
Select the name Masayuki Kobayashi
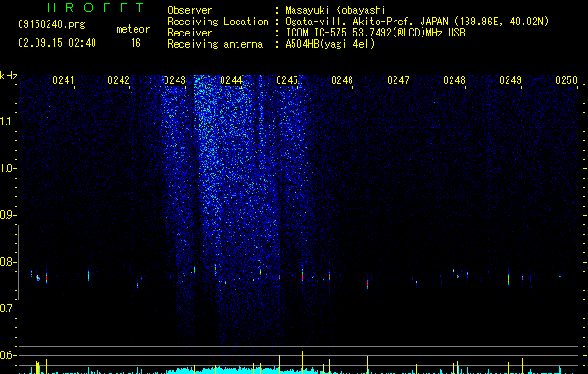click(x=336, y=10)
